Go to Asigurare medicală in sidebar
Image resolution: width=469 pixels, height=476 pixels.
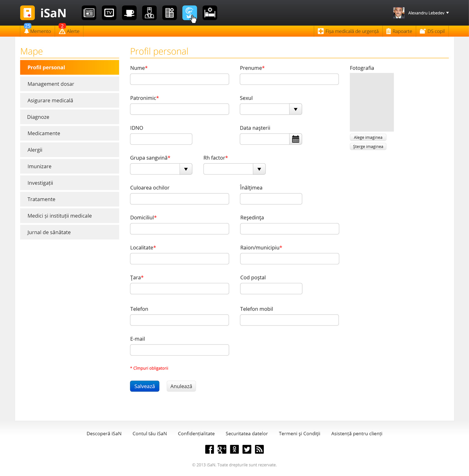[70, 100]
